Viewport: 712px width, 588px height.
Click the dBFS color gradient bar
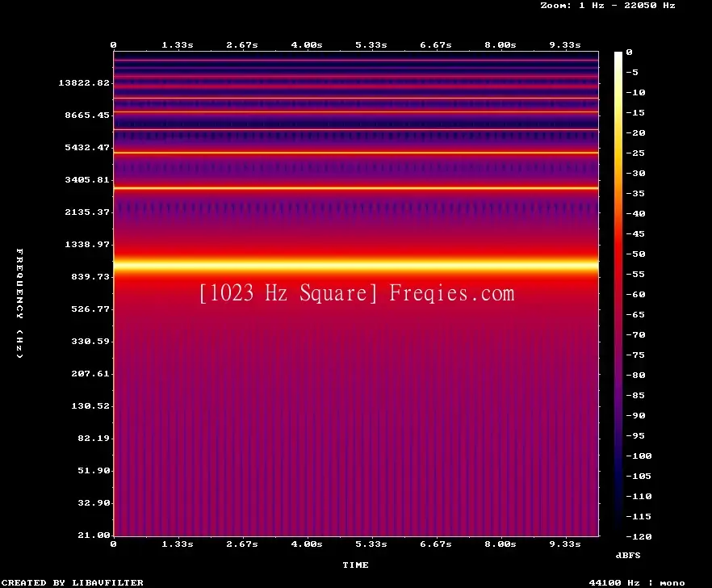tap(618, 294)
